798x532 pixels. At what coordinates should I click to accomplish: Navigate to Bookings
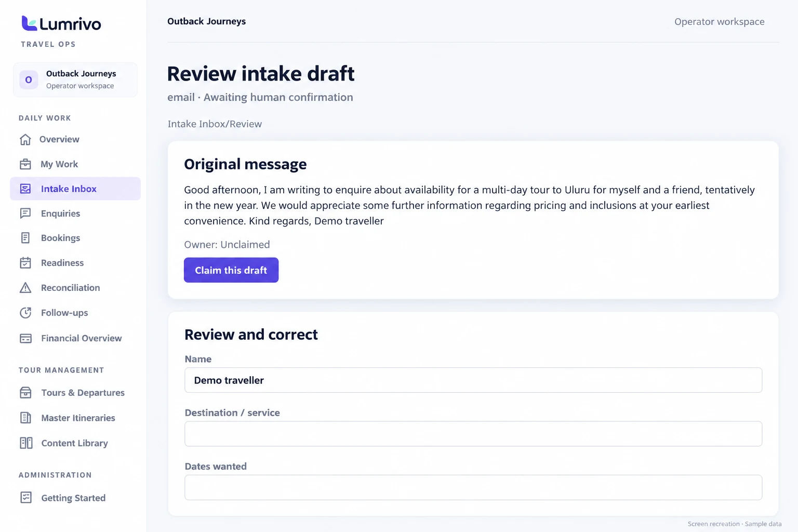(x=75, y=238)
